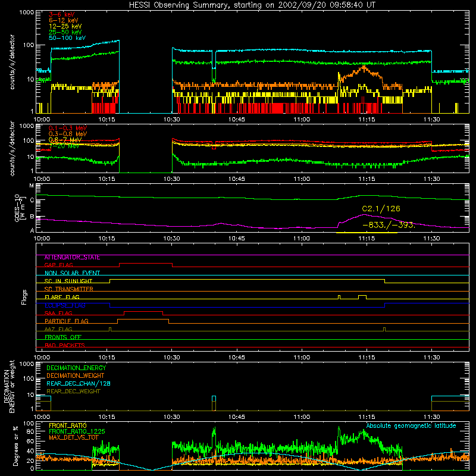Viewport: 476px width, 476px height.
Task: Click the 0.1-0.3 MeV legend label
Action: tap(68, 128)
